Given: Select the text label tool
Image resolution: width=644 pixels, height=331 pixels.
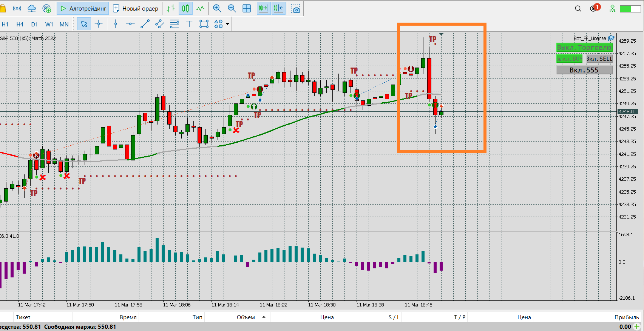Looking at the screenshot, I should 189,24.
